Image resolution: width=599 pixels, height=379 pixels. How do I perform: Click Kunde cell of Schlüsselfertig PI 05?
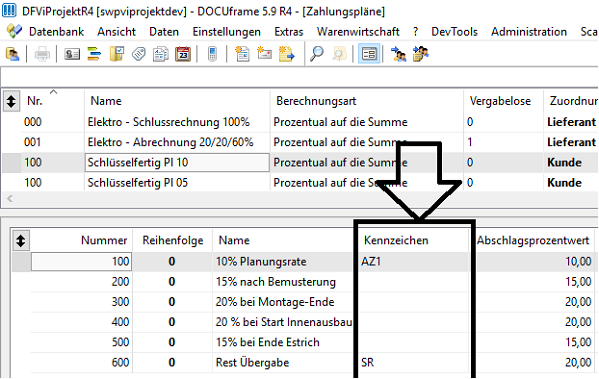point(564,183)
